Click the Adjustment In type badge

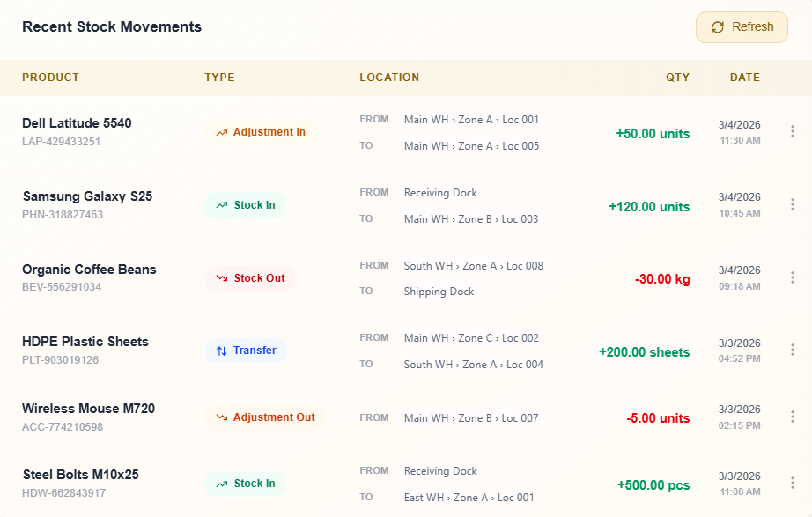click(x=261, y=132)
